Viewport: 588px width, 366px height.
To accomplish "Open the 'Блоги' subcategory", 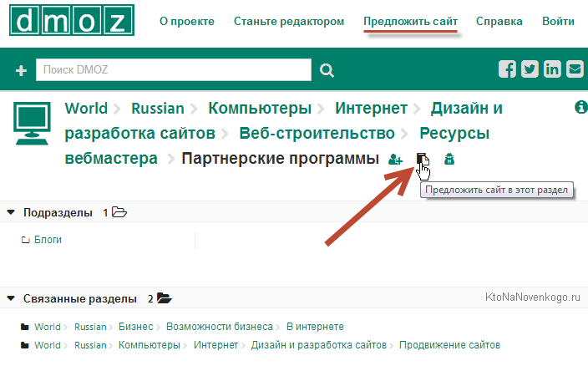I will 48,240.
